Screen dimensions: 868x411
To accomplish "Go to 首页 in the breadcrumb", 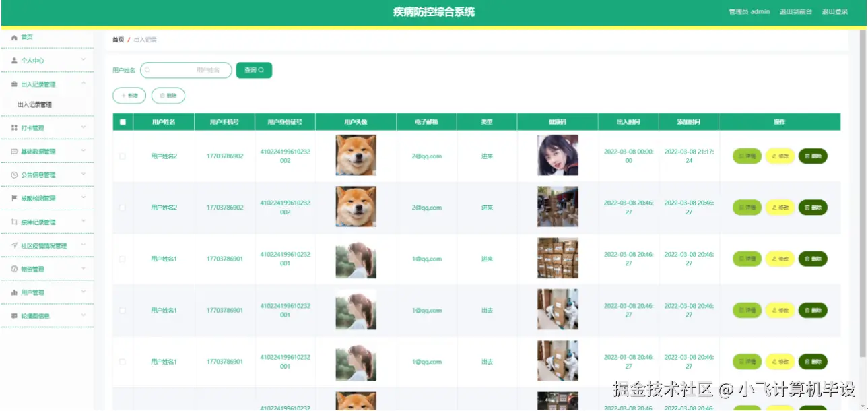I will (x=118, y=40).
